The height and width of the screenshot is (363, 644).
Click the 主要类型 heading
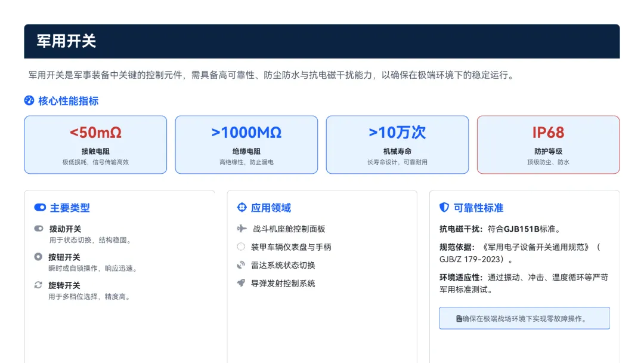pyautogui.click(x=70, y=208)
